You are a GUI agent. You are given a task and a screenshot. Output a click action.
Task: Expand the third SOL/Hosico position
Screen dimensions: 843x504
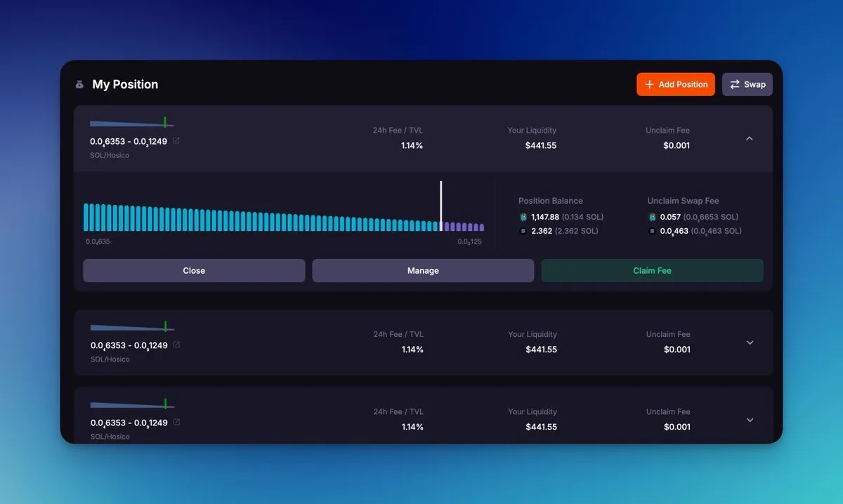(750, 420)
